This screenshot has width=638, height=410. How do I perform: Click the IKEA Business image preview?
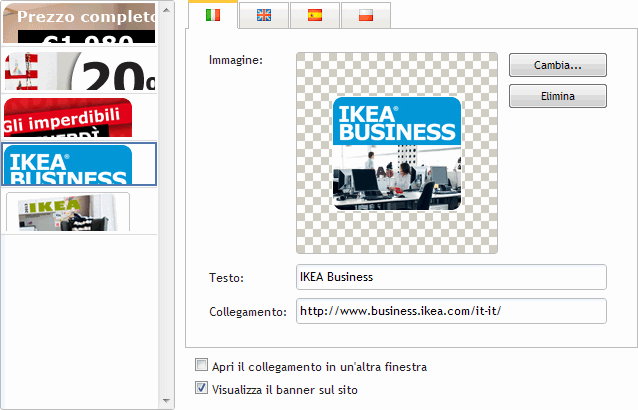pos(397,153)
